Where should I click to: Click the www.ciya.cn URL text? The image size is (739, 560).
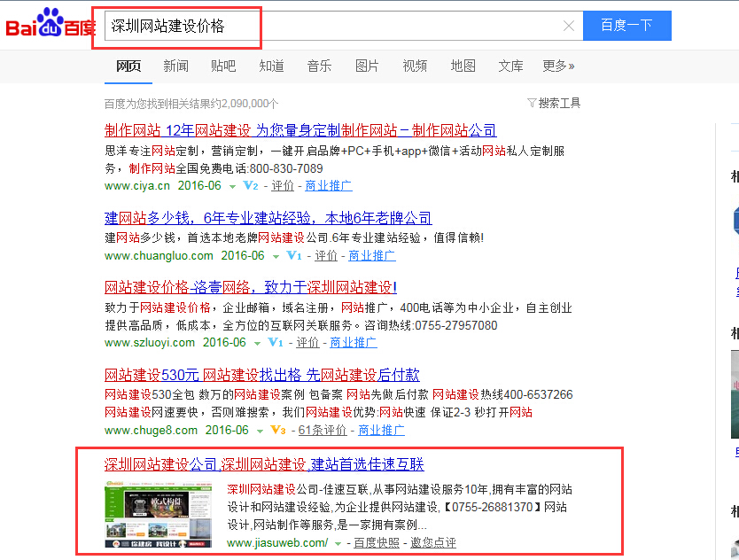[x=137, y=186]
